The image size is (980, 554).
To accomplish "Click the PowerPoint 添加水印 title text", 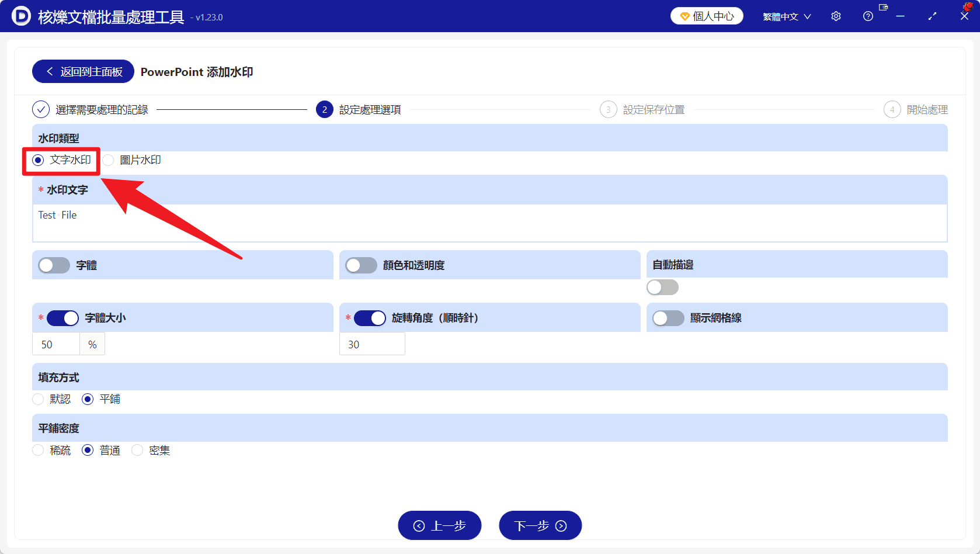I will pyautogui.click(x=197, y=72).
